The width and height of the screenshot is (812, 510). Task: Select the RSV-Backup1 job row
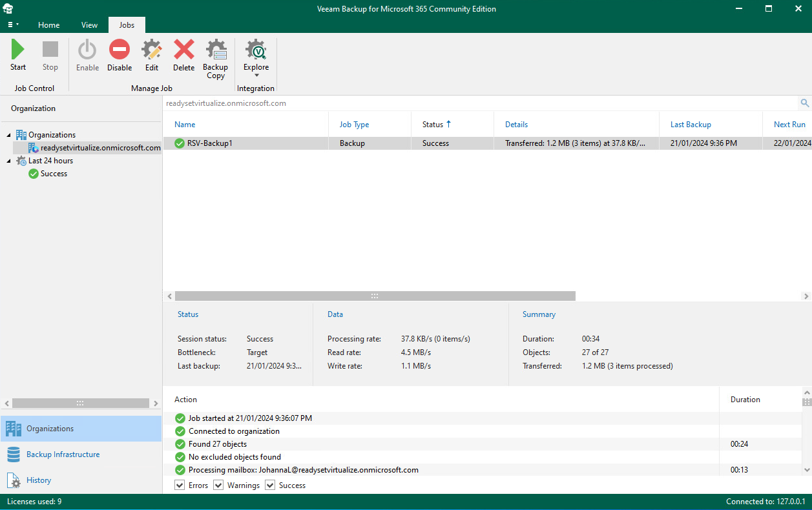point(487,143)
